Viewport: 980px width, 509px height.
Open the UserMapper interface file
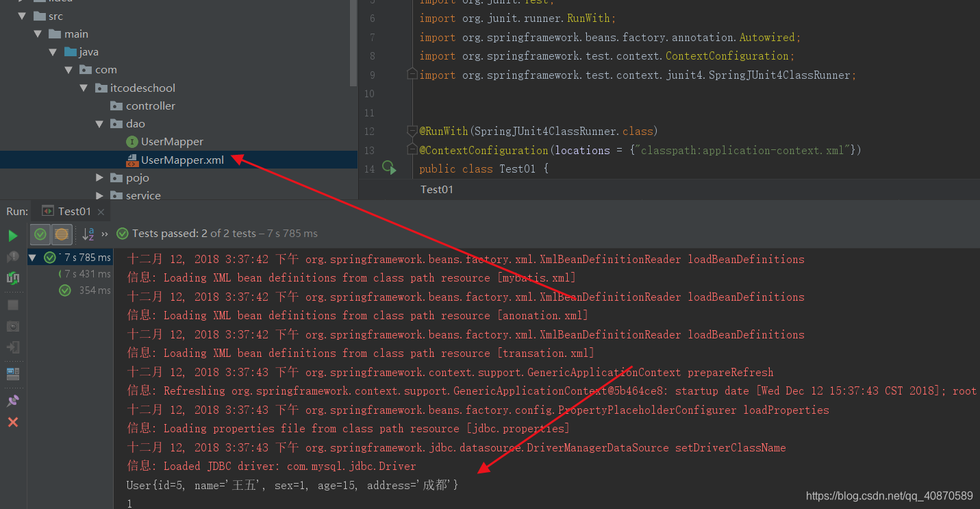pos(172,141)
